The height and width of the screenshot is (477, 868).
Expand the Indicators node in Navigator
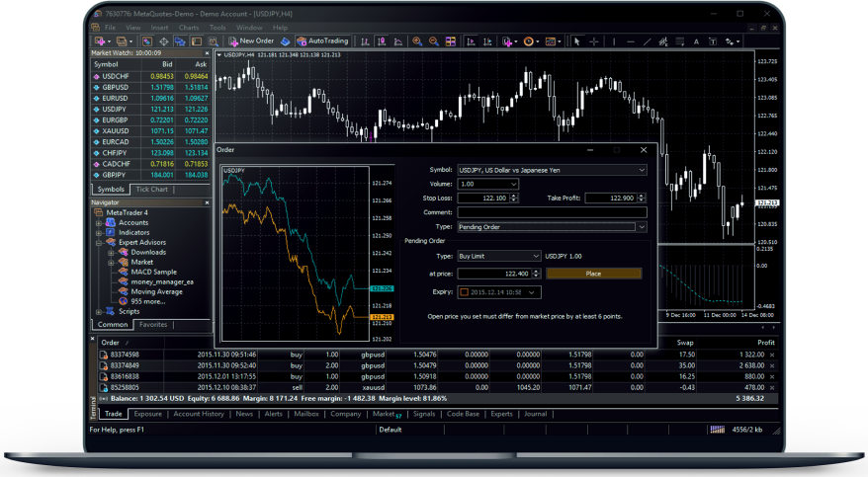click(x=99, y=233)
